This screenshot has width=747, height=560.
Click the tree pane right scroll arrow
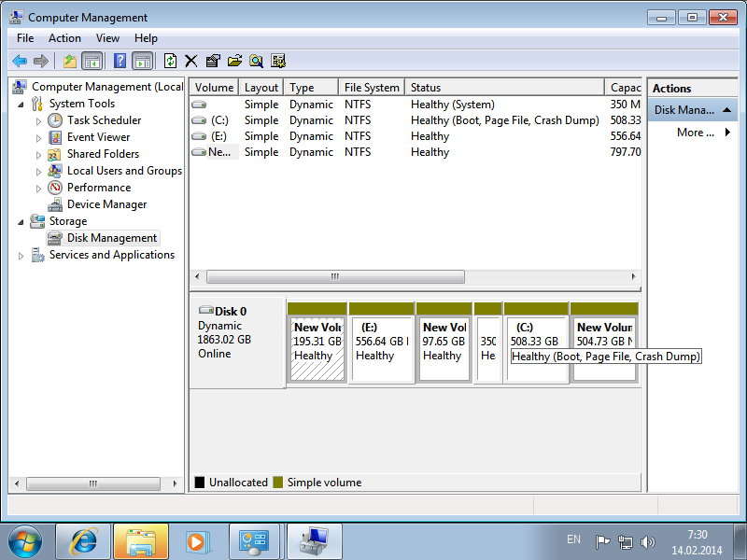(x=175, y=483)
